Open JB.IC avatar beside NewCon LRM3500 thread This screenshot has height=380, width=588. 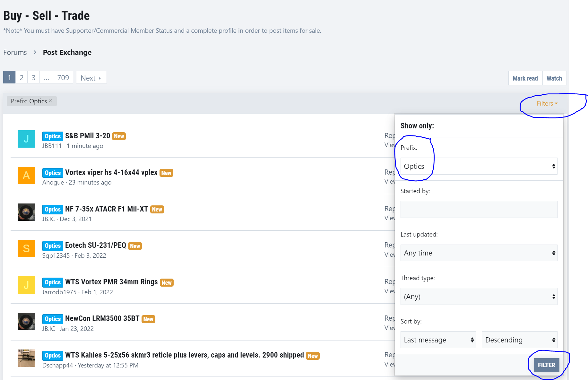click(x=26, y=322)
